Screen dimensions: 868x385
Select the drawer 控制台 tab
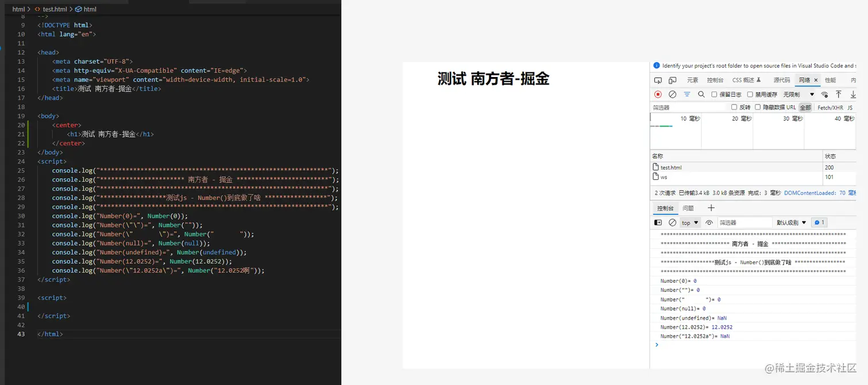pos(665,208)
